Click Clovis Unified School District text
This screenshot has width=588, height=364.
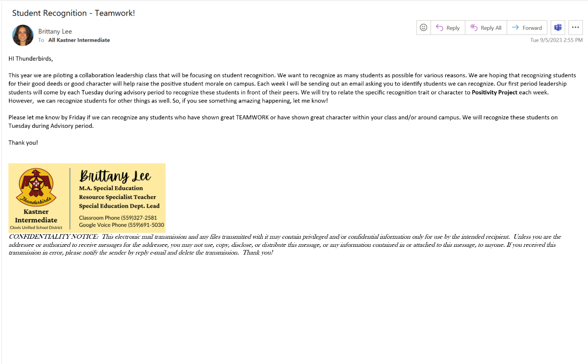coord(36,228)
